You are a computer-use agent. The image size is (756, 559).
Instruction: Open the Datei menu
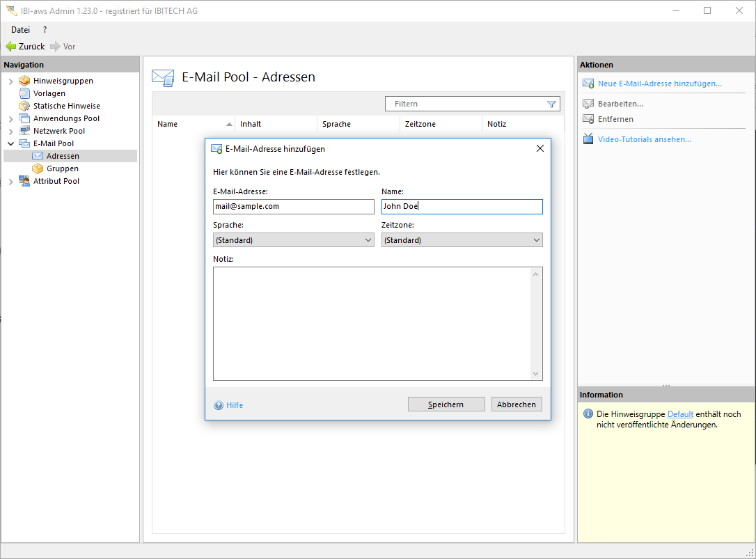click(20, 30)
